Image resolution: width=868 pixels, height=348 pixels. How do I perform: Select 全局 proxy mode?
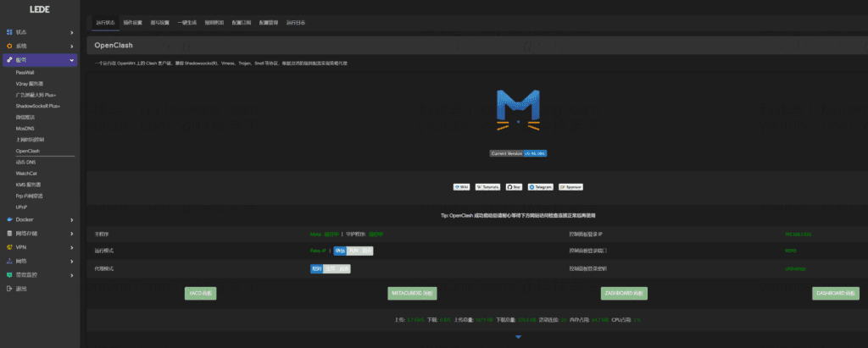point(331,269)
